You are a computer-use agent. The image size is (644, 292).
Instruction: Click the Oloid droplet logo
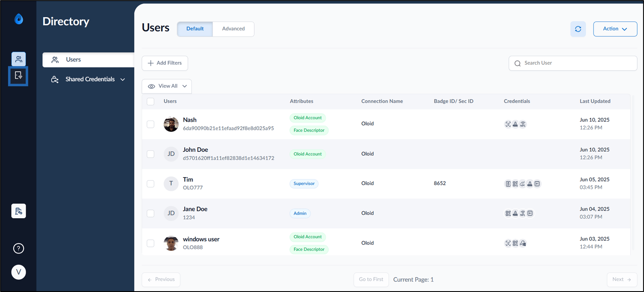(18, 19)
